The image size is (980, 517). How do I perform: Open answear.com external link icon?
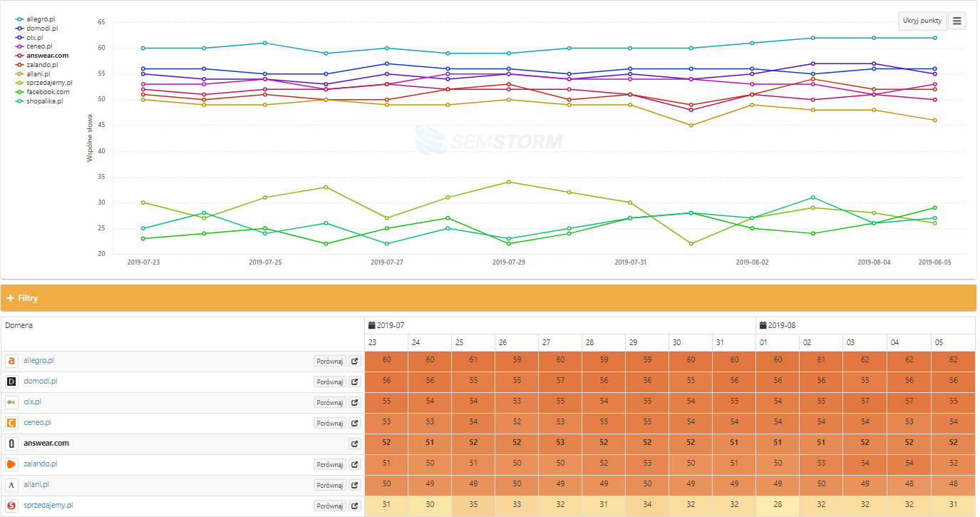354,444
